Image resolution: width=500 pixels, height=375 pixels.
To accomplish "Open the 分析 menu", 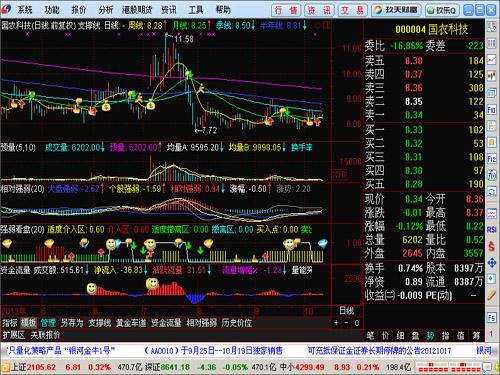I will pos(106,10).
